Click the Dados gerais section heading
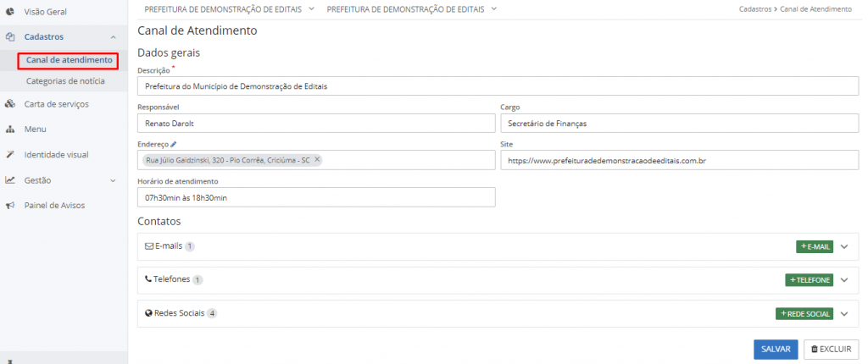The image size is (868, 364). tap(169, 53)
